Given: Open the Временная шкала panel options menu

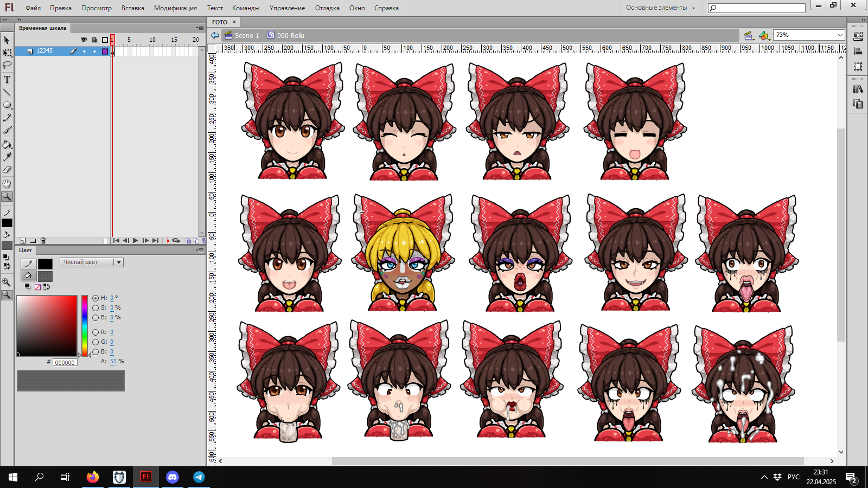Looking at the screenshot, I should [200, 28].
